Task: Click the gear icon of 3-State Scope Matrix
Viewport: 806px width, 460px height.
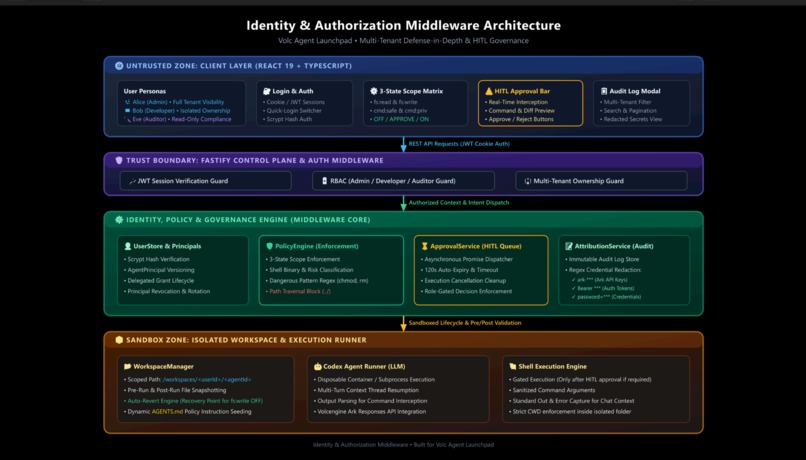Action: (x=374, y=91)
